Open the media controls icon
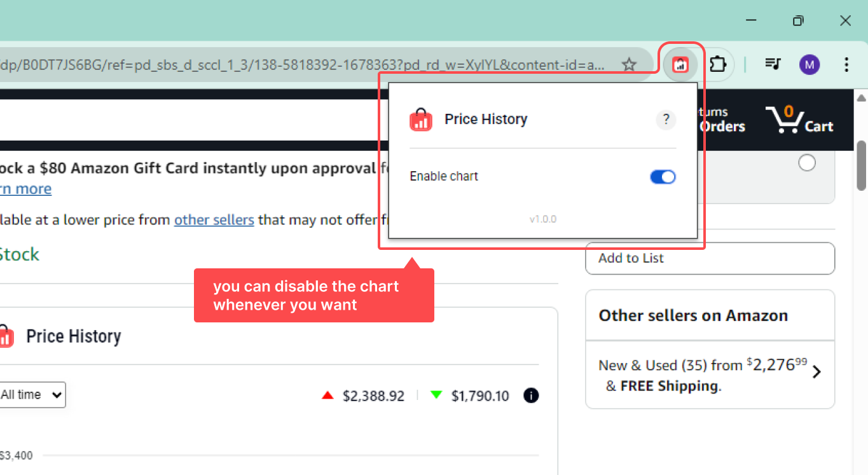The width and height of the screenshot is (868, 475). [x=773, y=64]
